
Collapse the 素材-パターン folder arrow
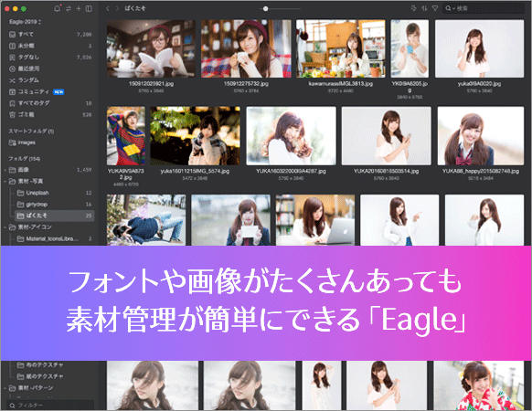tap(5, 388)
